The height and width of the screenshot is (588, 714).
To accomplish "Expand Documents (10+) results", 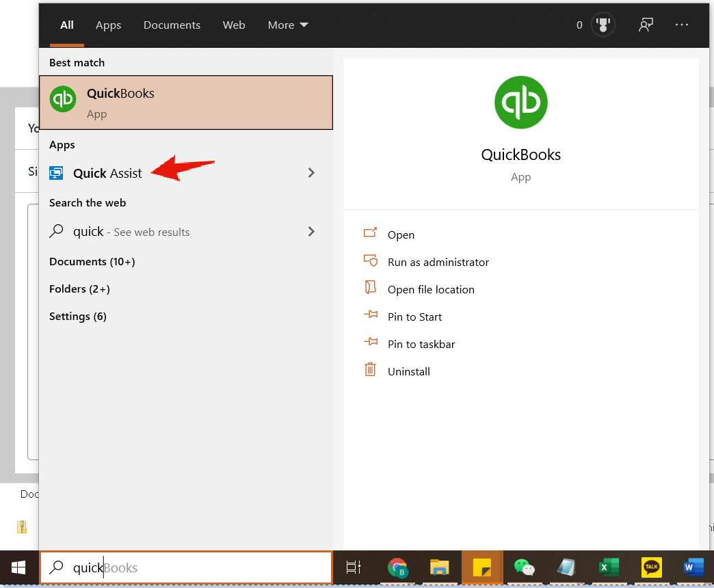I will point(92,262).
